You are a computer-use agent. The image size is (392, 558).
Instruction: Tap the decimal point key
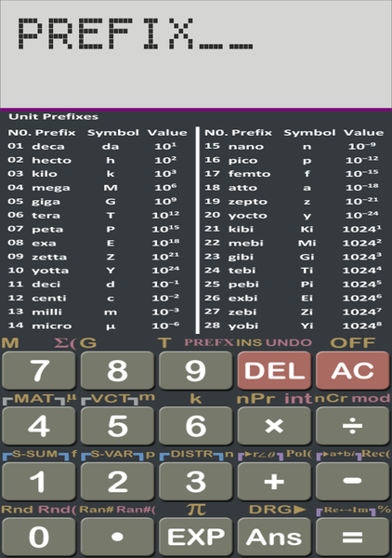coord(117,537)
